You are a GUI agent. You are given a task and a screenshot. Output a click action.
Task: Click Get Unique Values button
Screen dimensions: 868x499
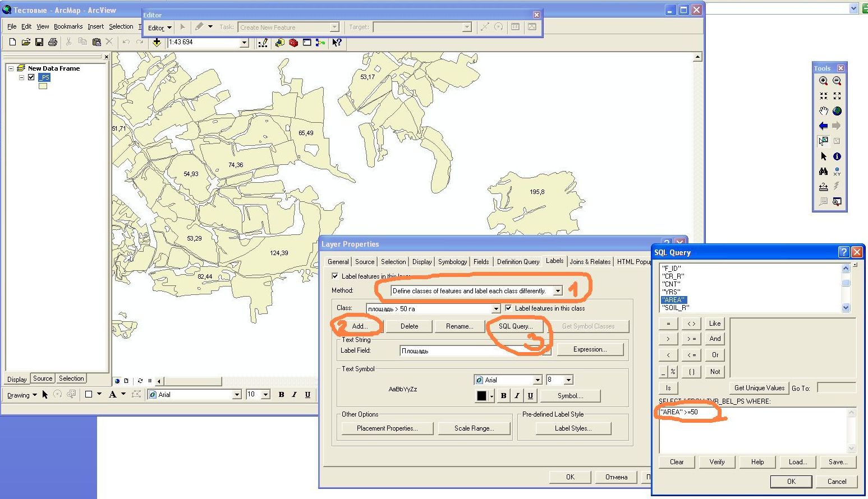click(759, 388)
